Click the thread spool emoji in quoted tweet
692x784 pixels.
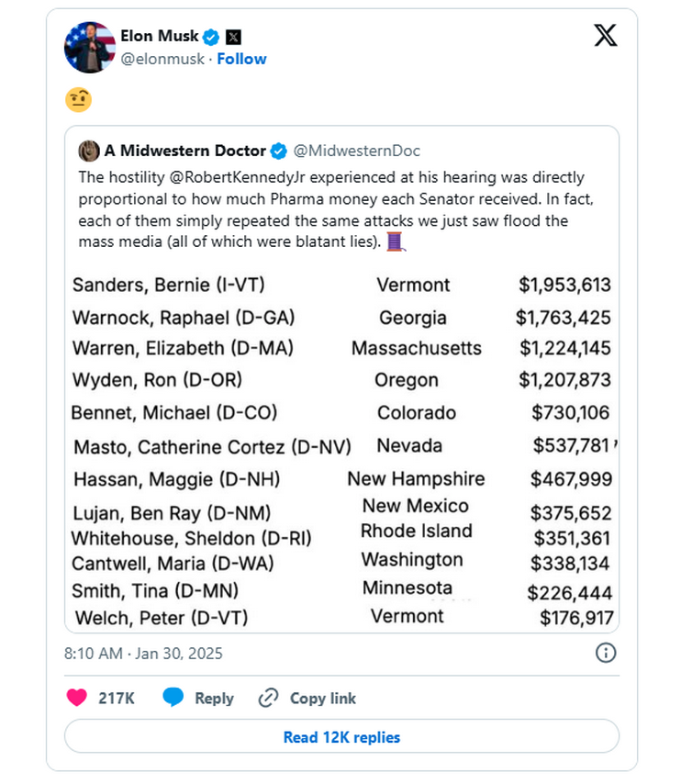(396, 241)
